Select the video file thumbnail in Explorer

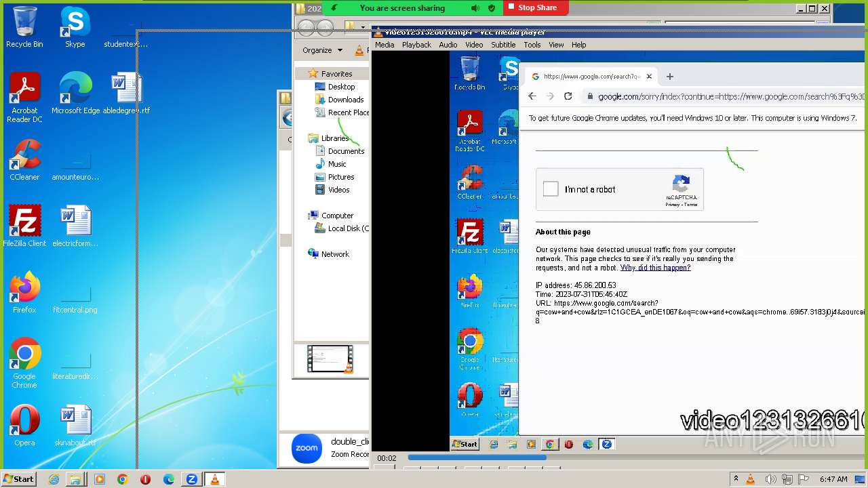coord(330,359)
